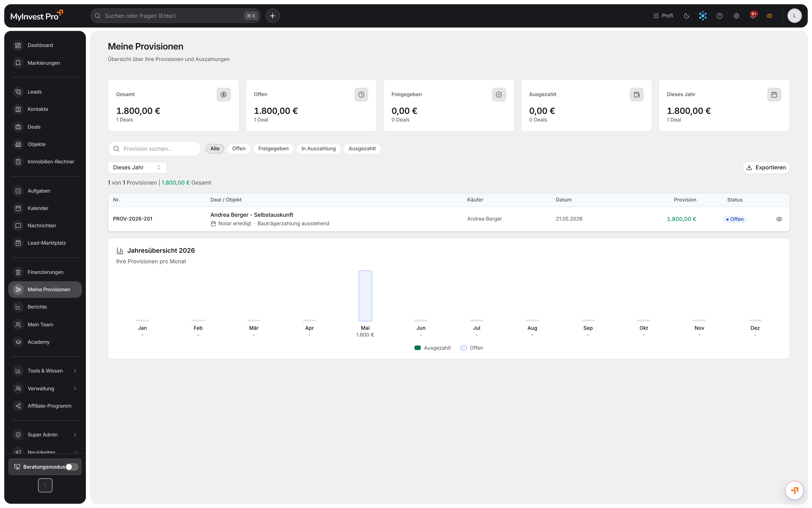
Task: Open the Kalender sidebar icon
Action: 18,208
